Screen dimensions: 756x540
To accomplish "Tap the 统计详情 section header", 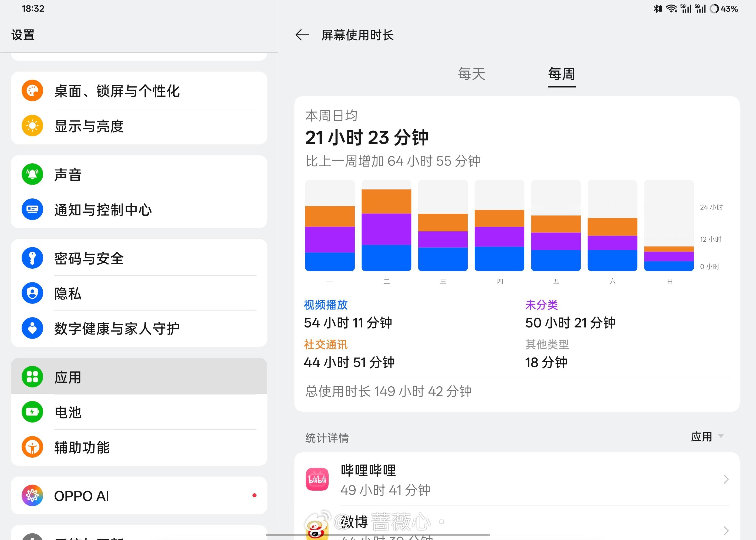I will pos(327,438).
